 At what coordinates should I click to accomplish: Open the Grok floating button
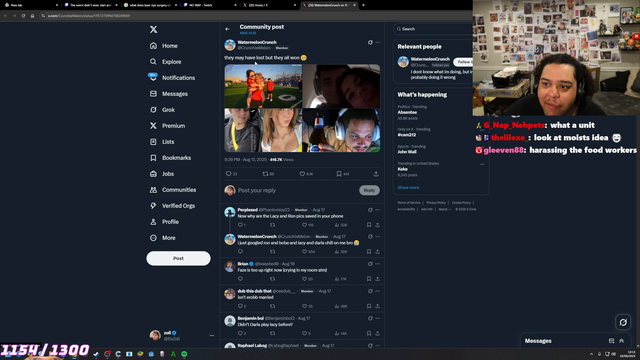[623, 322]
